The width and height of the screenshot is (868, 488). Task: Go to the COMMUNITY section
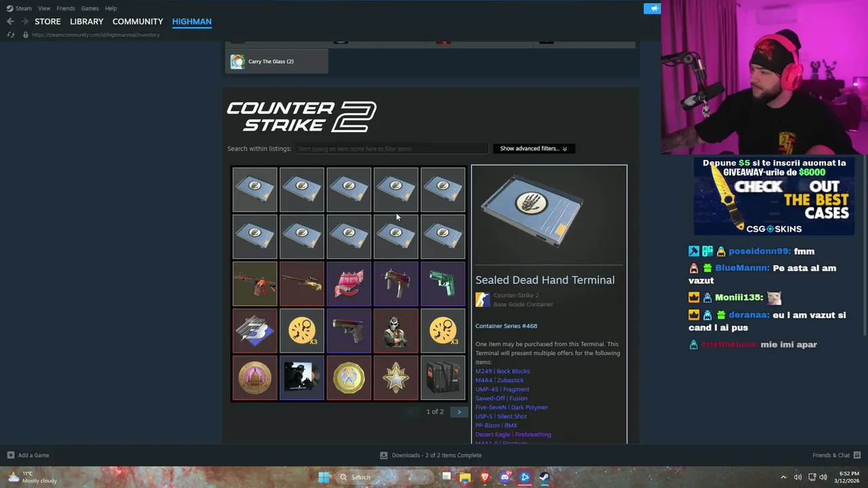(x=138, y=22)
